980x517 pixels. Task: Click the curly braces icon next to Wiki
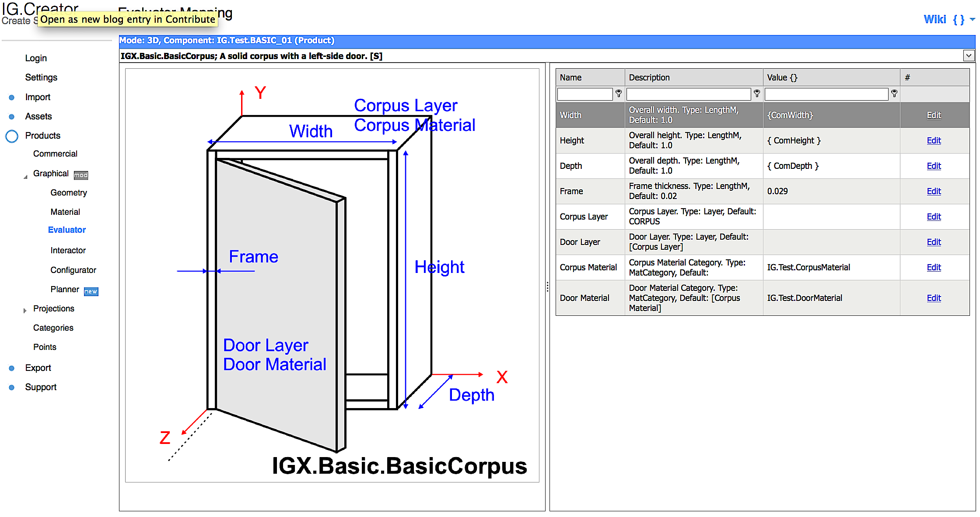[959, 20]
